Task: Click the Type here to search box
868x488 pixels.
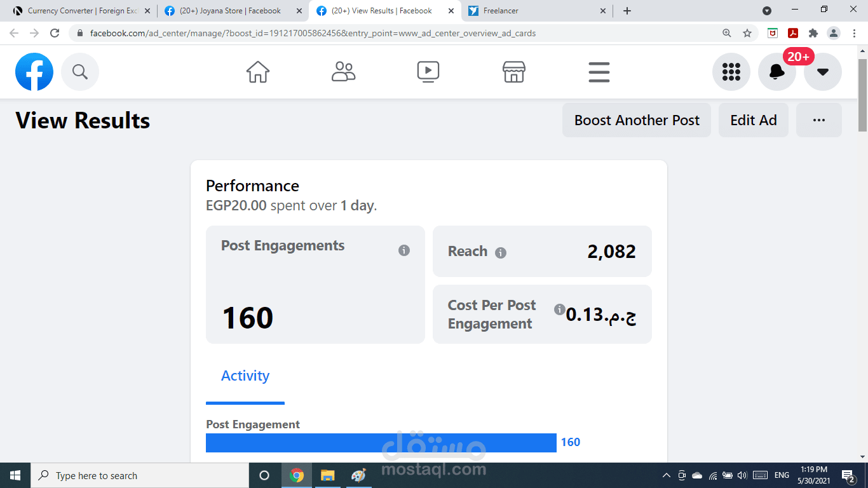Action: pyautogui.click(x=140, y=475)
